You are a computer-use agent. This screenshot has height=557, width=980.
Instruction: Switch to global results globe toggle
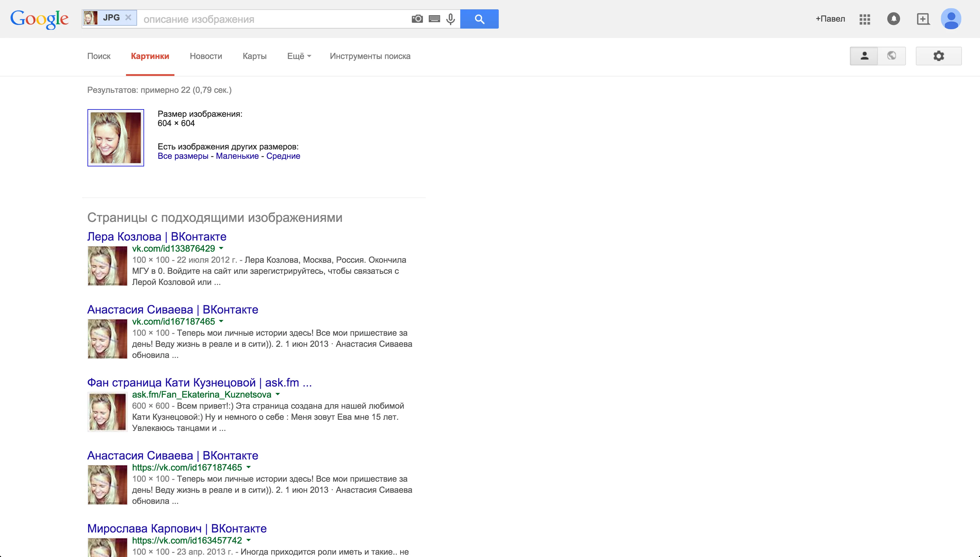coord(891,56)
